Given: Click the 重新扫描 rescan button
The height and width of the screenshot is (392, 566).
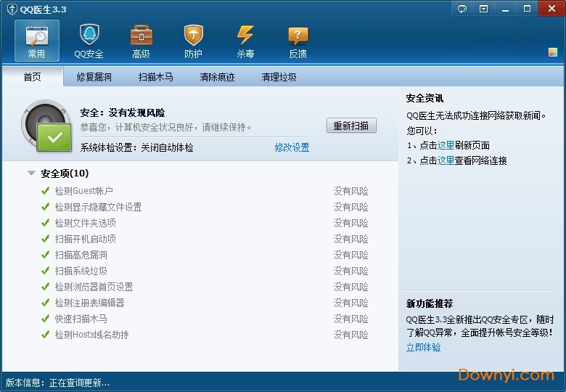Looking at the screenshot, I should point(351,126).
